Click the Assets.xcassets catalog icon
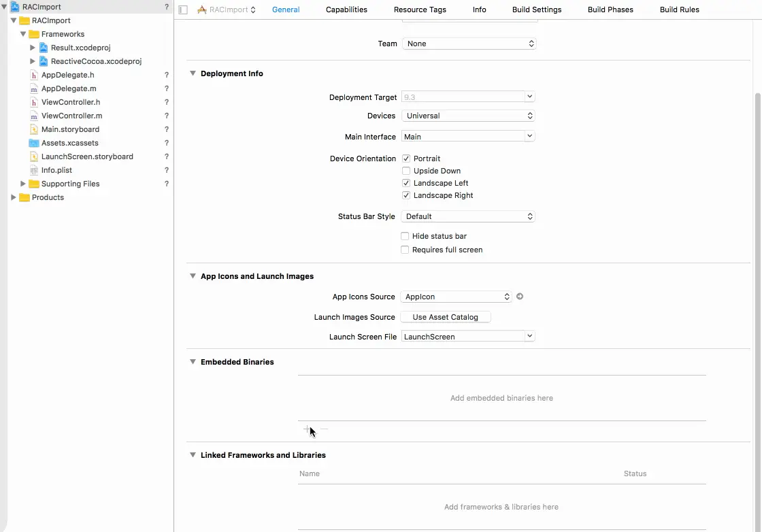Viewport: 762px width, 532px height. pyautogui.click(x=34, y=143)
